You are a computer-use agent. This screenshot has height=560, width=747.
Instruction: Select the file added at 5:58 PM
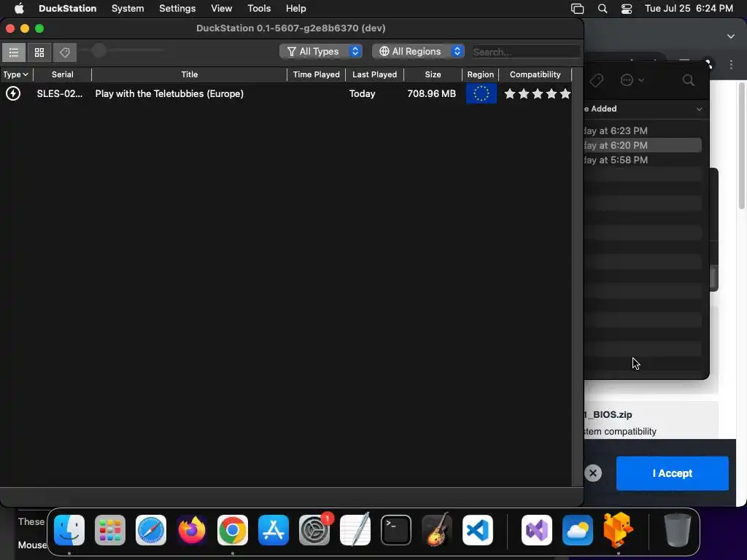643,160
